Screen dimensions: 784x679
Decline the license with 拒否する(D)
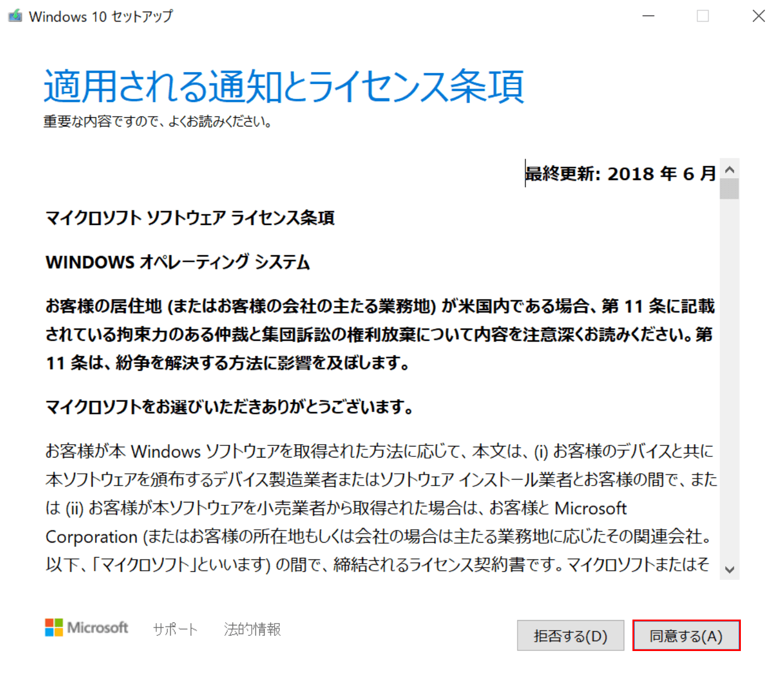570,636
